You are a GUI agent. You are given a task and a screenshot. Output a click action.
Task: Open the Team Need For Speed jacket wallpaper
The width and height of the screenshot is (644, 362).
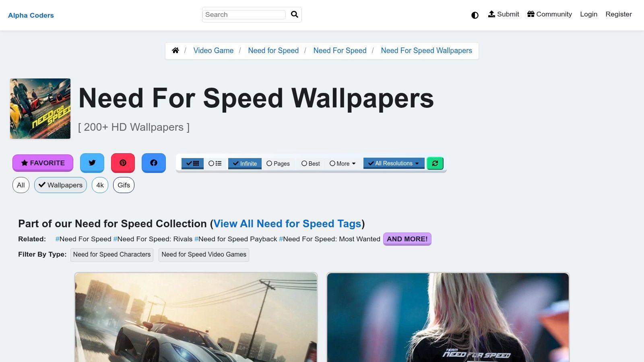pos(448,317)
